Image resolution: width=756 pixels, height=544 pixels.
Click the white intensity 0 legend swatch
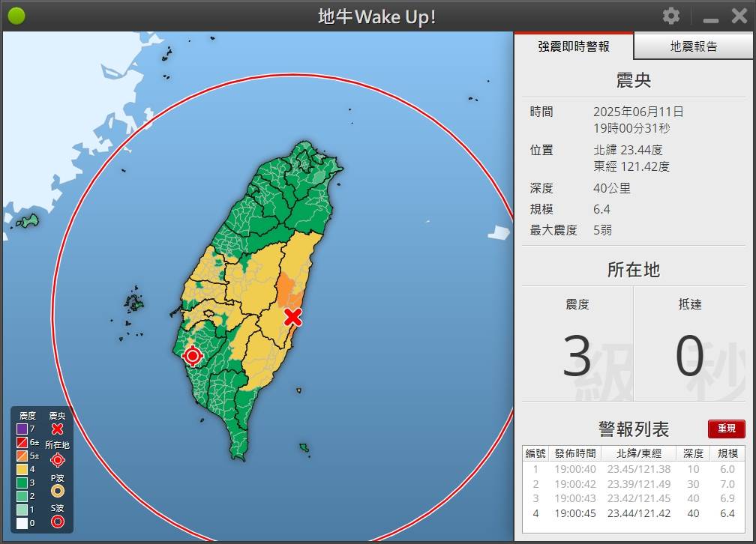[22, 523]
